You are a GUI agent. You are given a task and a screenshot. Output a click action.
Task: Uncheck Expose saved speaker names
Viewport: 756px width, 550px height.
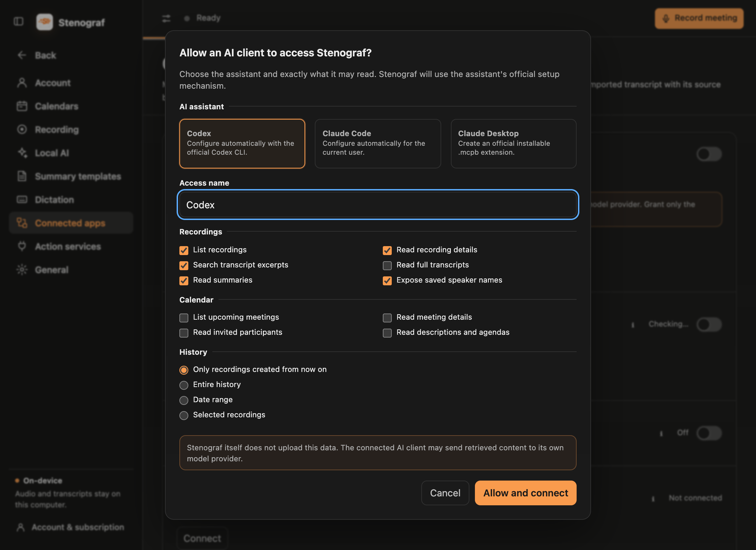387,280
